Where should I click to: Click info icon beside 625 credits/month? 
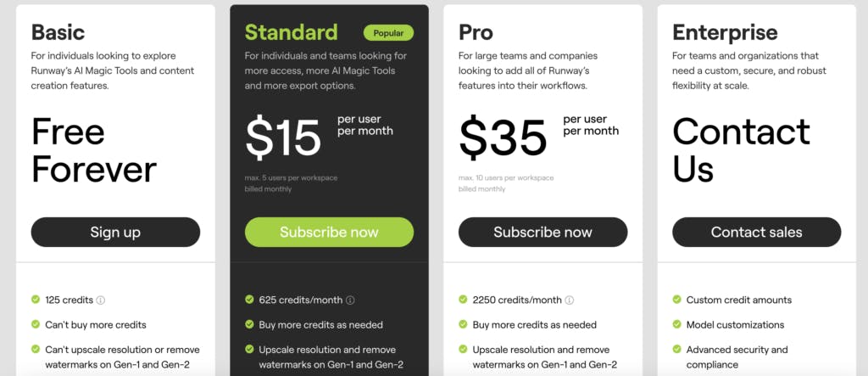[350, 300]
